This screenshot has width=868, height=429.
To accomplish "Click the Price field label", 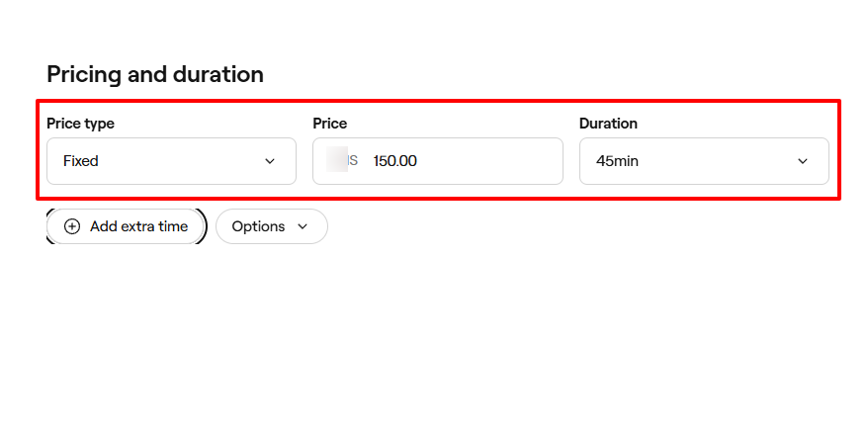I will (330, 124).
